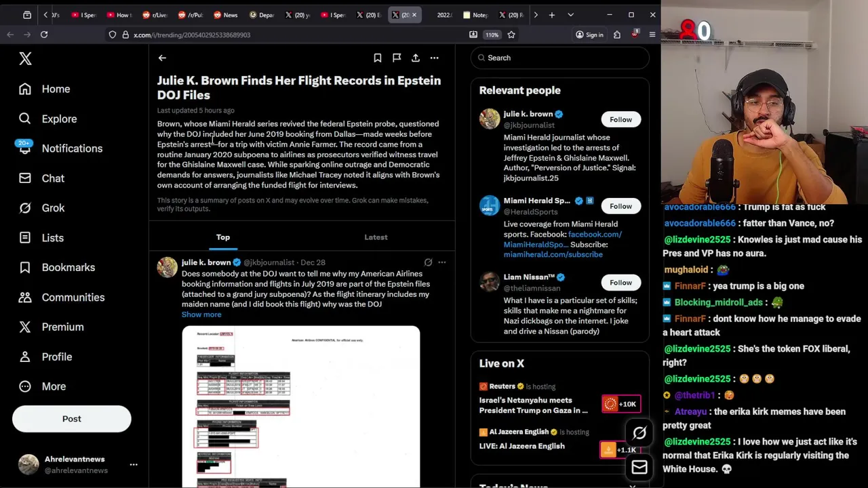Screen dimensions: 868x488
Task: Switch to the News browser tab
Action: tap(224, 15)
